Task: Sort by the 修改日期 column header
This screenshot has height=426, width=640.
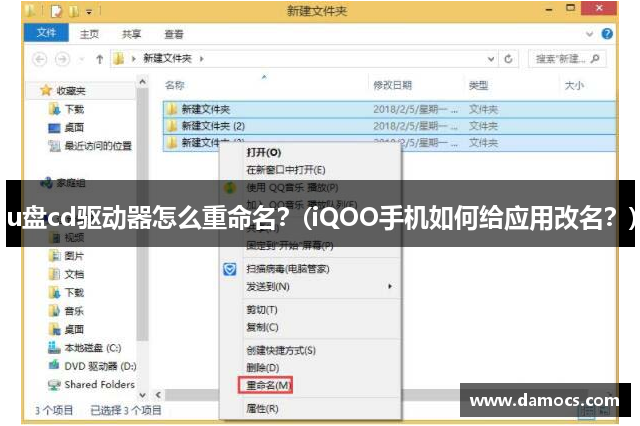Action: [393, 85]
